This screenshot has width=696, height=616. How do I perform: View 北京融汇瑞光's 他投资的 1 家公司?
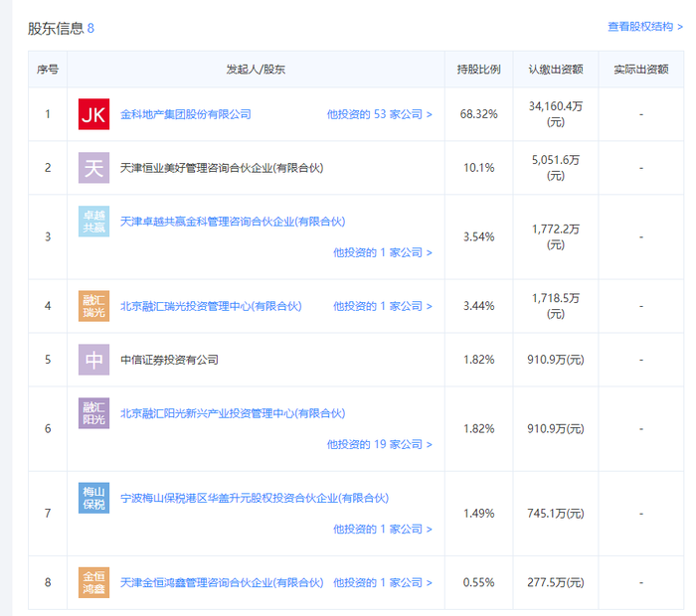(x=383, y=306)
